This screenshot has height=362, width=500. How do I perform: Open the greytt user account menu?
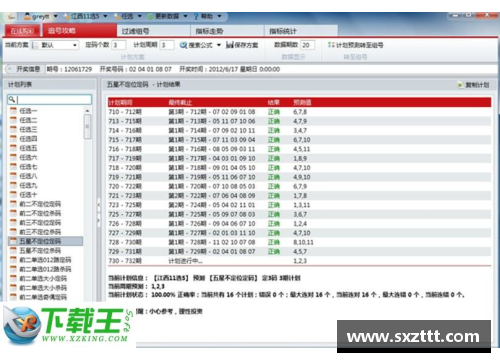click(x=41, y=16)
